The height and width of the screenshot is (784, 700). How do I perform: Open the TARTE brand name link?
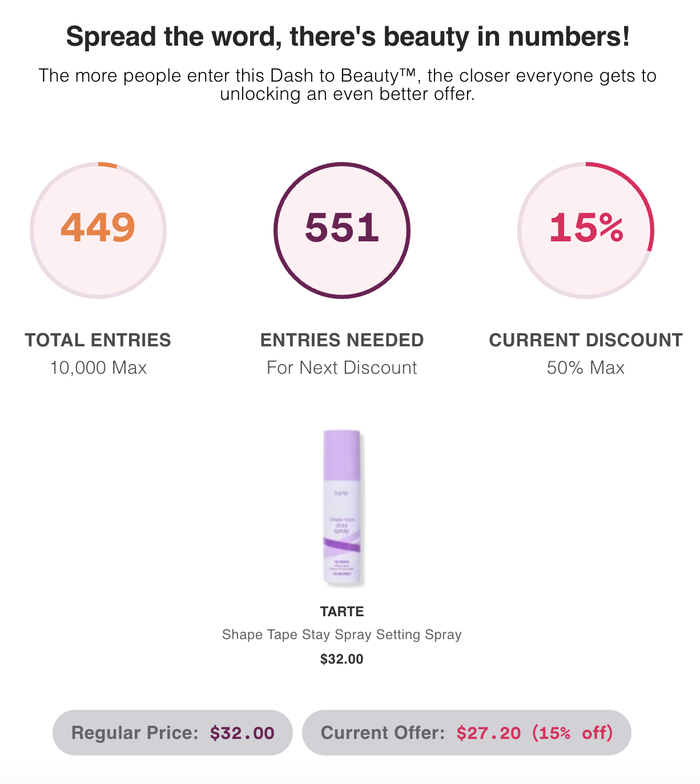click(342, 612)
